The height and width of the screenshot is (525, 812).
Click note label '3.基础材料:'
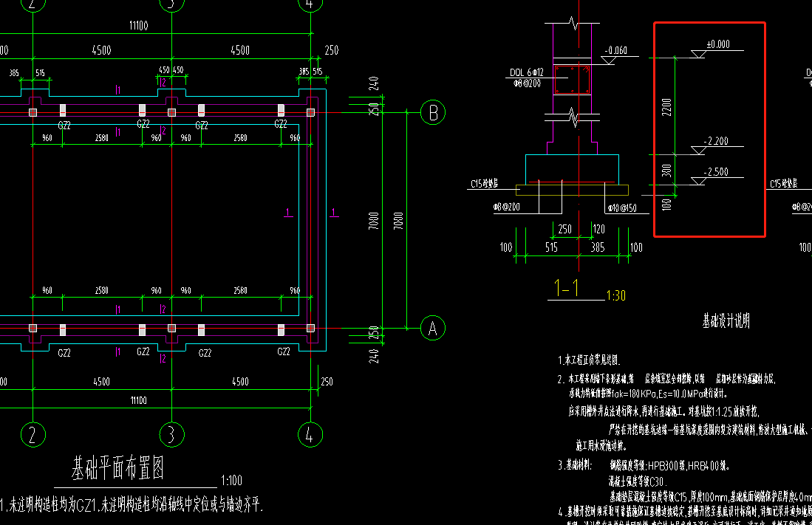click(574, 465)
